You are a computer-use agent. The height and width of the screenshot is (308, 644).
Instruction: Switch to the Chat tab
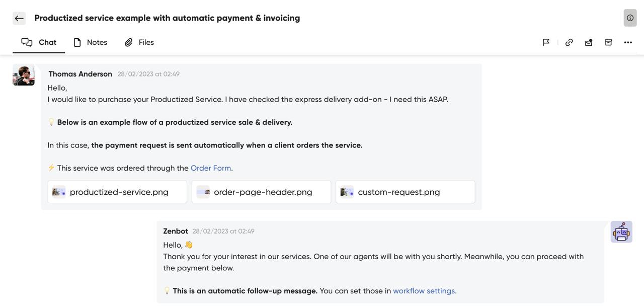(39, 42)
